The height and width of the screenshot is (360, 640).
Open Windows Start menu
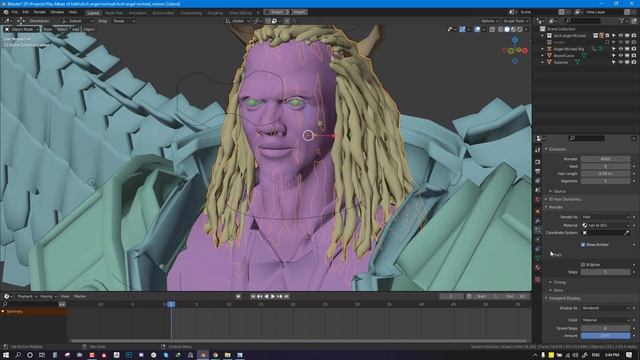[x=6, y=355]
